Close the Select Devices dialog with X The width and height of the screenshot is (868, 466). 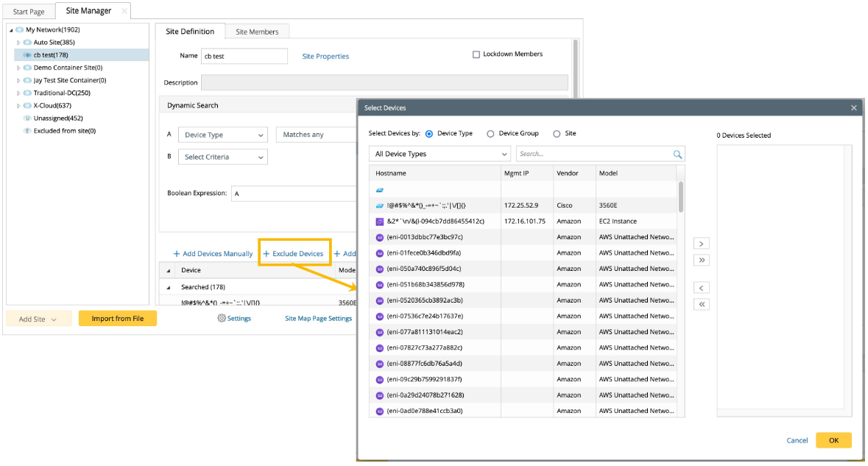[x=854, y=108]
